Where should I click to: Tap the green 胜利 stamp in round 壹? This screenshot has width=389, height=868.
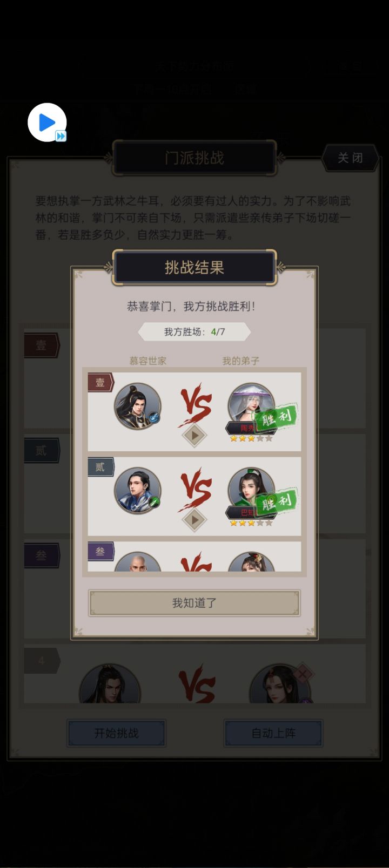click(x=276, y=417)
